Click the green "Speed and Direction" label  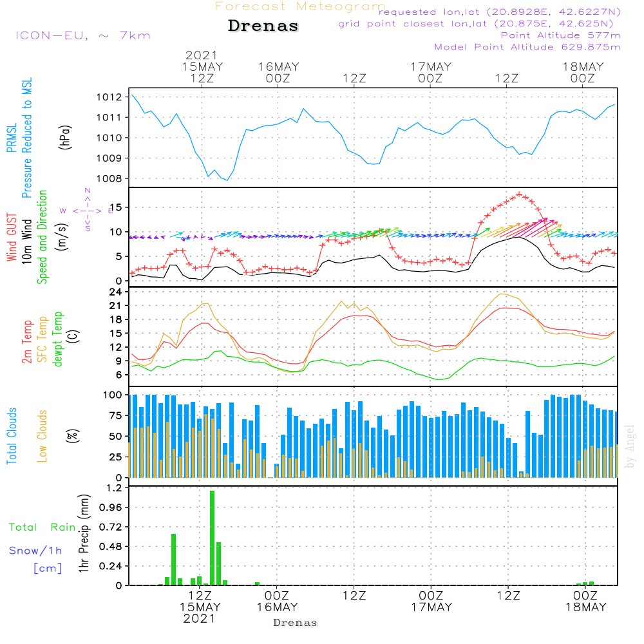(x=43, y=237)
